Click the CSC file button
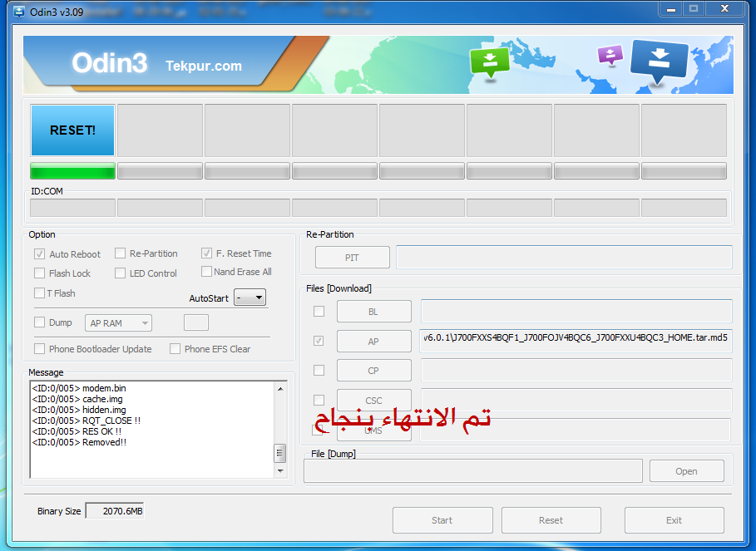 point(373,400)
